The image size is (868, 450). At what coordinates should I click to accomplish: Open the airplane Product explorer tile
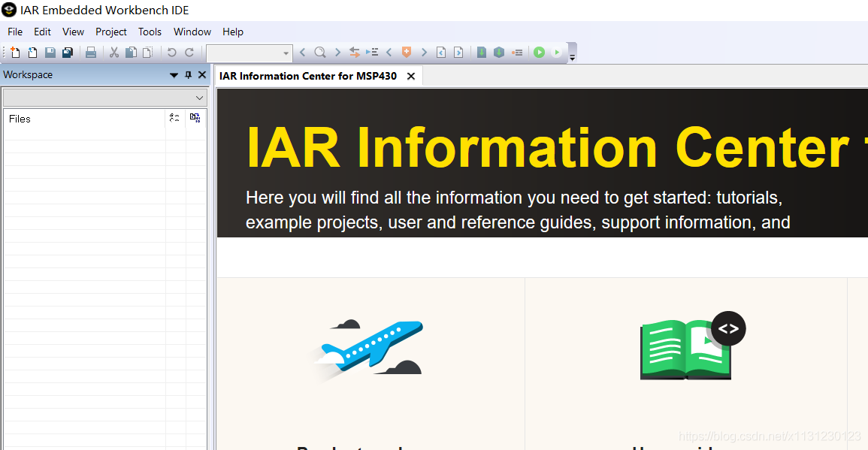tap(368, 350)
